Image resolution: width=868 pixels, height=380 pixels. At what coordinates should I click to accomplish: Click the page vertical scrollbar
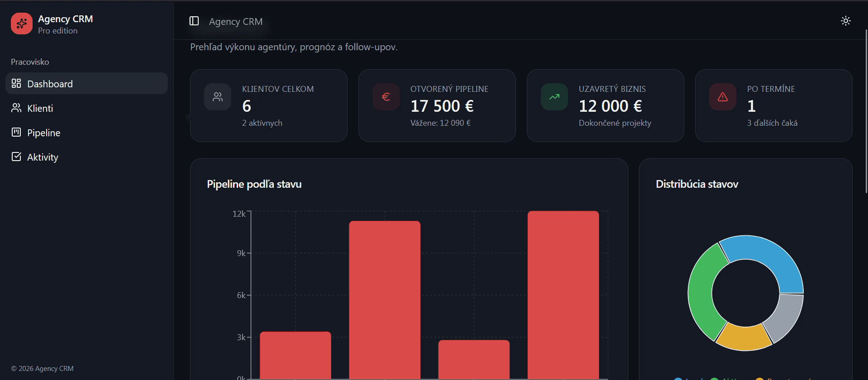tap(866, 111)
